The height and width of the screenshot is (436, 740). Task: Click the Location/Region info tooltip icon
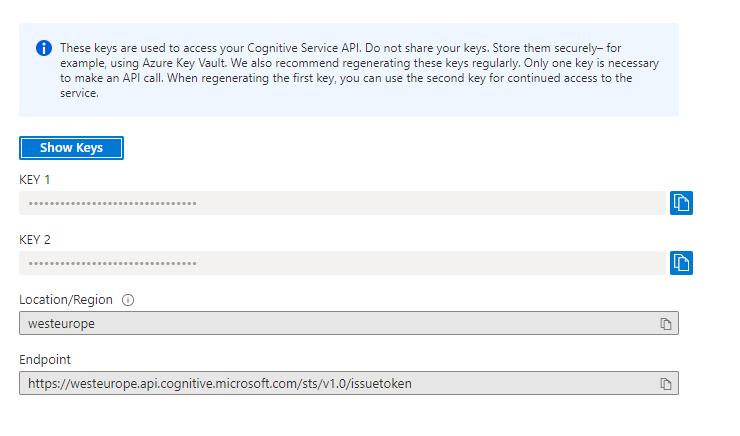pyautogui.click(x=128, y=300)
